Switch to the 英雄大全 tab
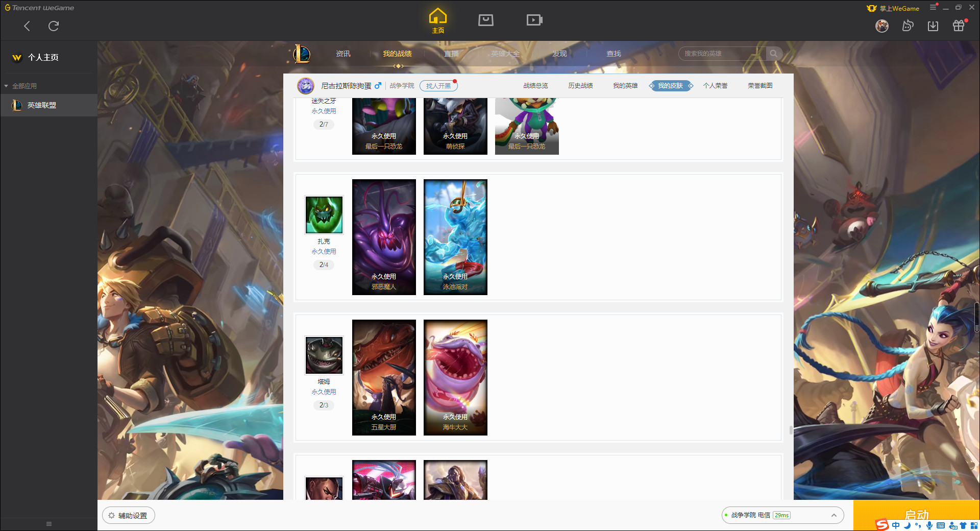The width and height of the screenshot is (980, 531). pyautogui.click(x=505, y=54)
